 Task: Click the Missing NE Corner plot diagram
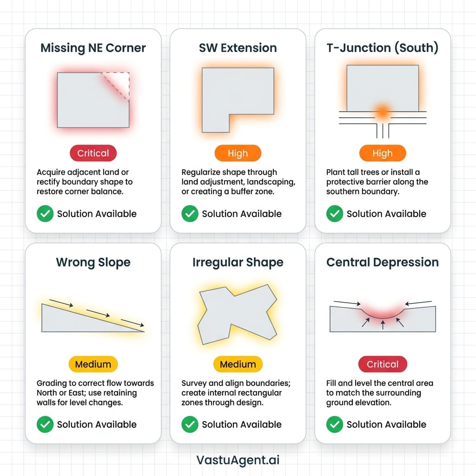[x=93, y=99]
